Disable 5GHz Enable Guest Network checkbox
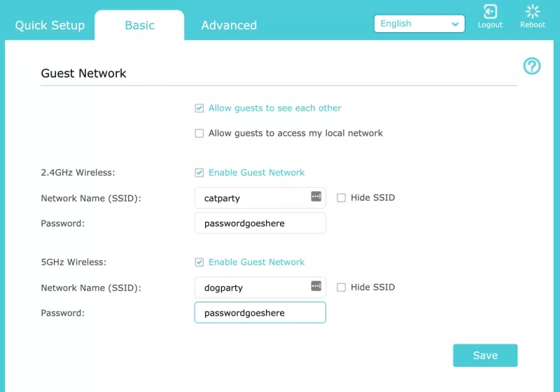This screenshot has height=392, width=560. [199, 262]
